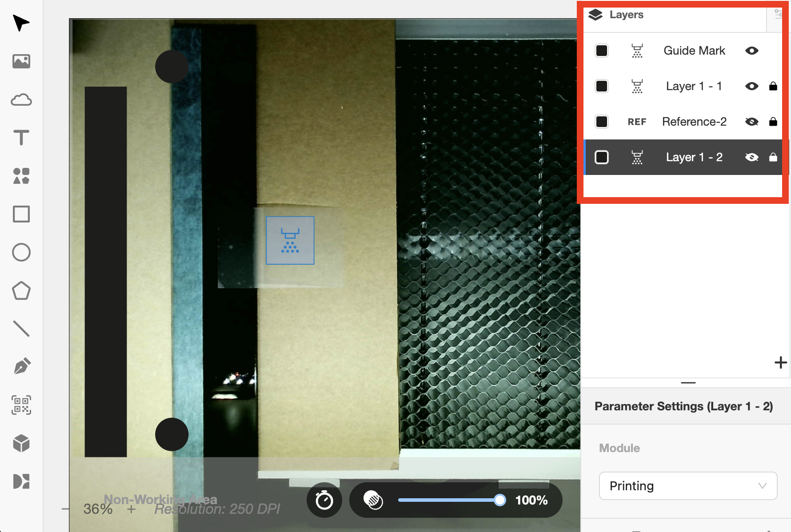Open Layer 1 - 1 color swatch
791x532 pixels.
(x=602, y=86)
